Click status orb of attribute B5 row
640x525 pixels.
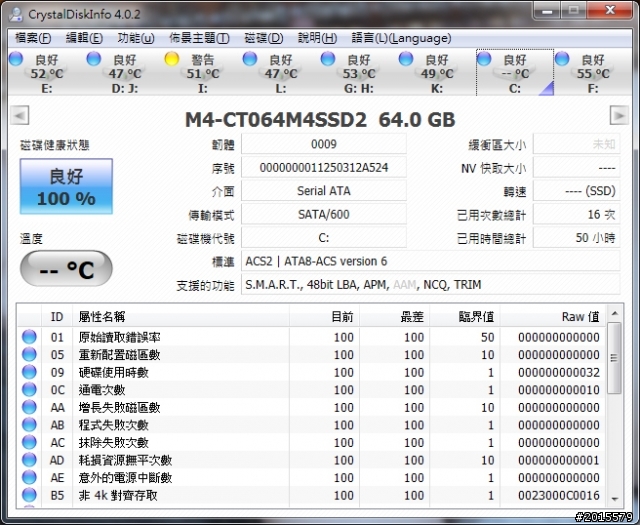click(29, 495)
